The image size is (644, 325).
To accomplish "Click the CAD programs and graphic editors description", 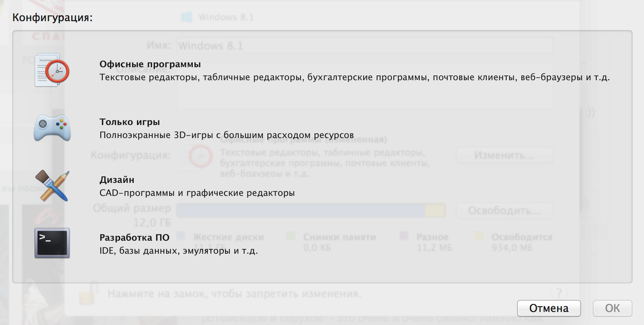I will point(197,193).
